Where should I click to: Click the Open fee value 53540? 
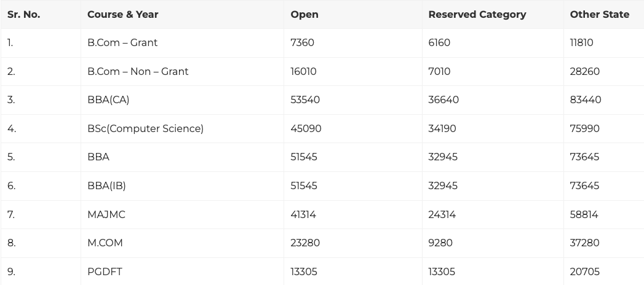tap(305, 100)
